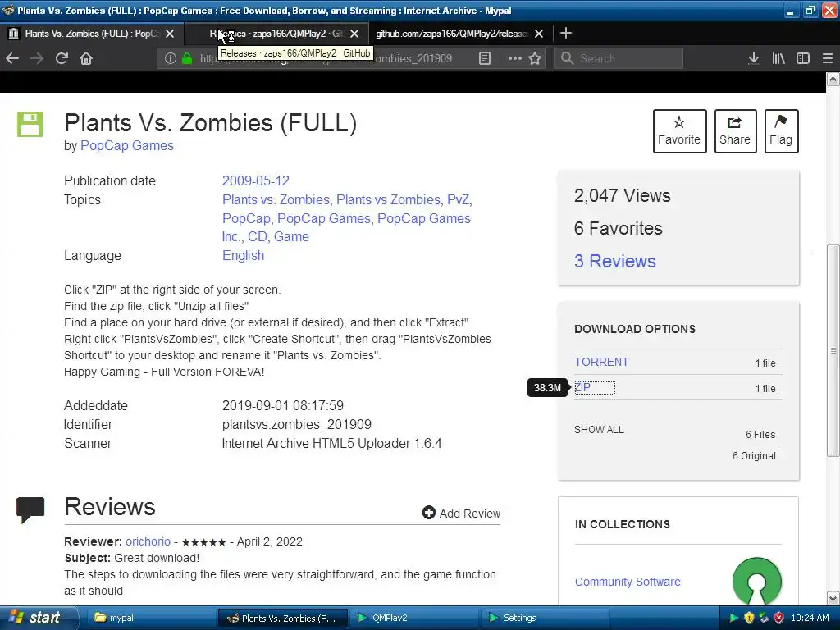
Task: Open a new tab with plus button
Action: 566,33
